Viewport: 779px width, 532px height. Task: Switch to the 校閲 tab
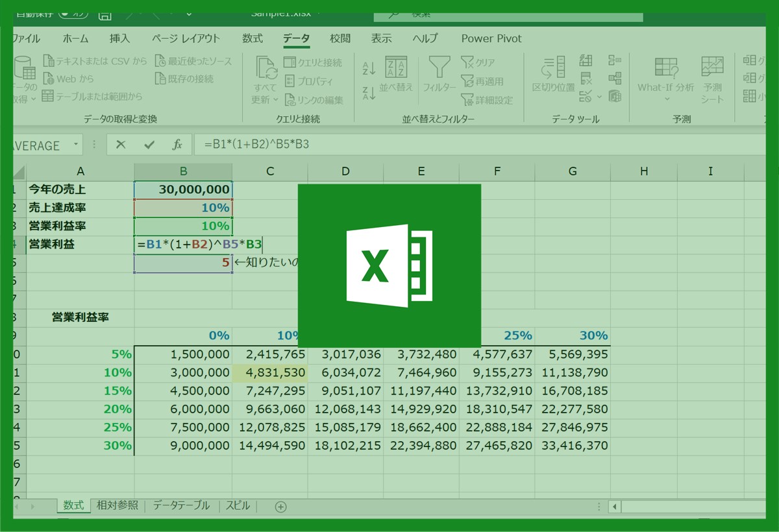pos(340,38)
